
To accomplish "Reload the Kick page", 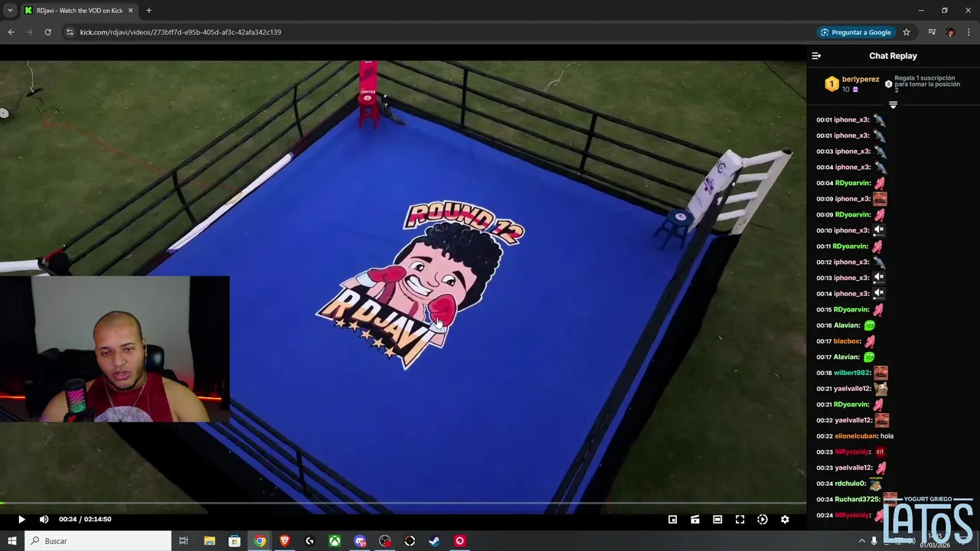I will [x=47, y=32].
